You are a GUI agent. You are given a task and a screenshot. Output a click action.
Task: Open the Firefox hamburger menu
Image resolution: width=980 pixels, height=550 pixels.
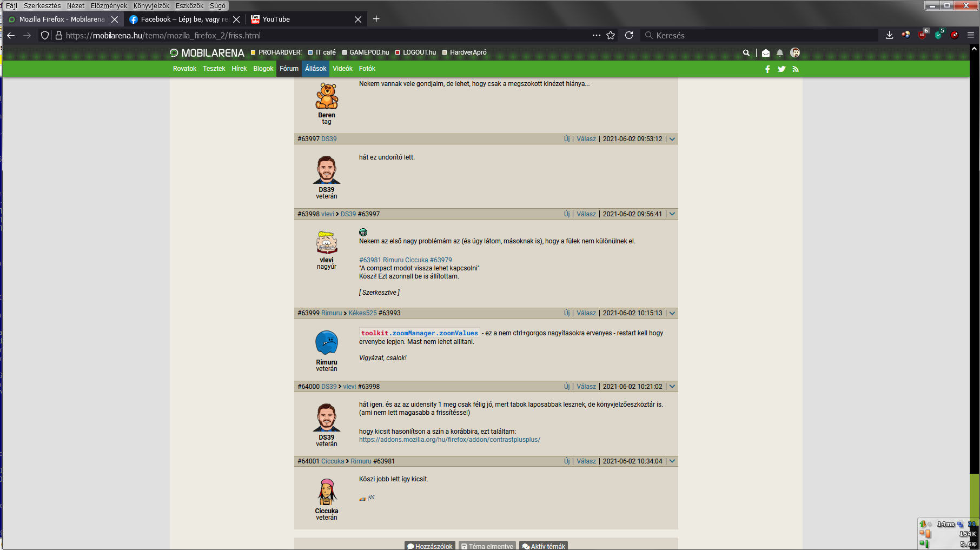(970, 35)
